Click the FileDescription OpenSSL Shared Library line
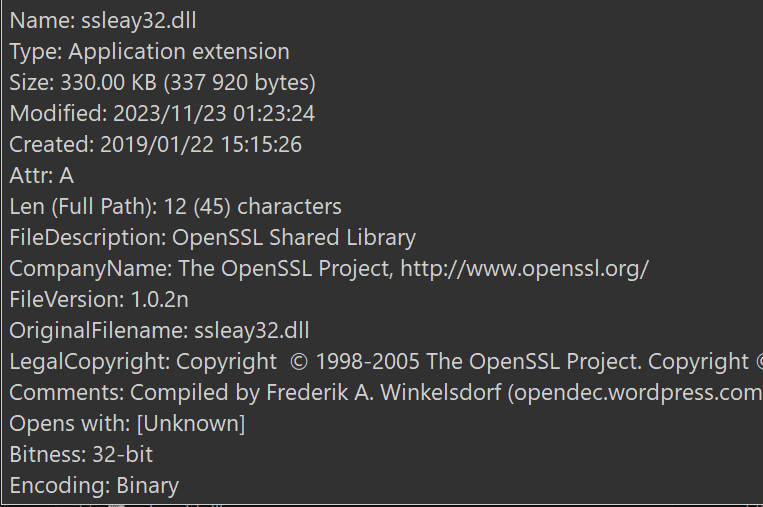The image size is (763, 507). click(x=212, y=238)
